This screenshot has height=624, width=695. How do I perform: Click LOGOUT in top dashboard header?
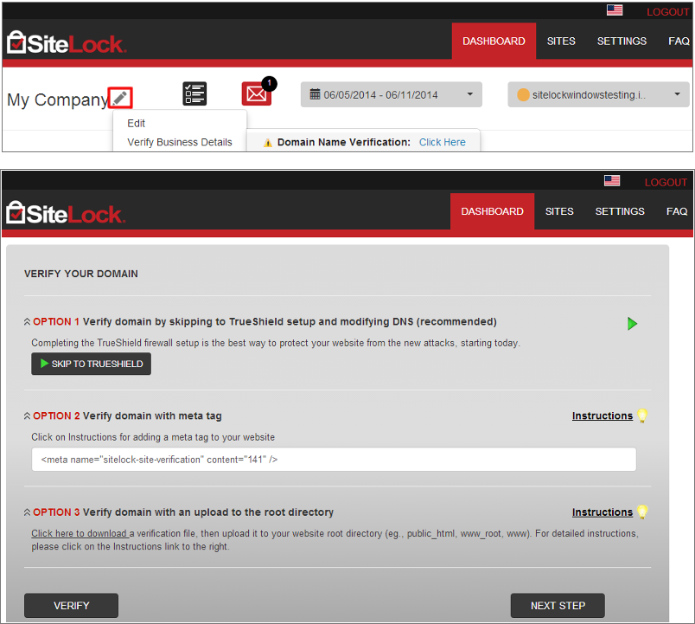(x=667, y=12)
